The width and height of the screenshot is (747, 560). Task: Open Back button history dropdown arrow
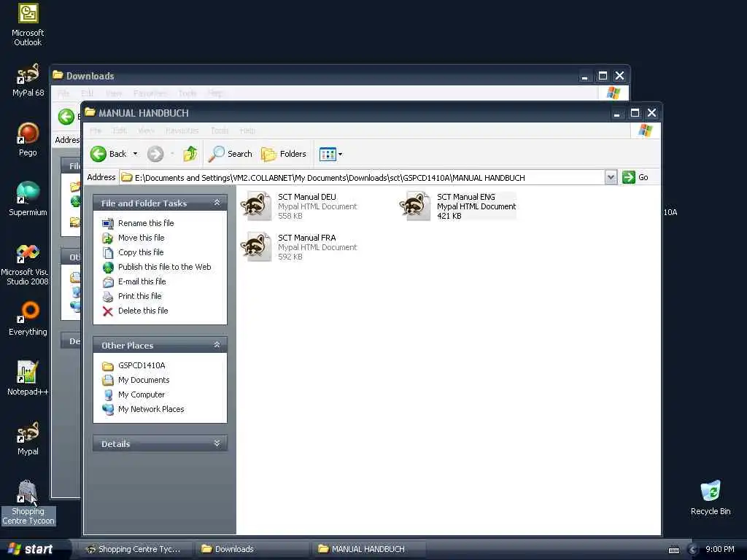pos(135,154)
